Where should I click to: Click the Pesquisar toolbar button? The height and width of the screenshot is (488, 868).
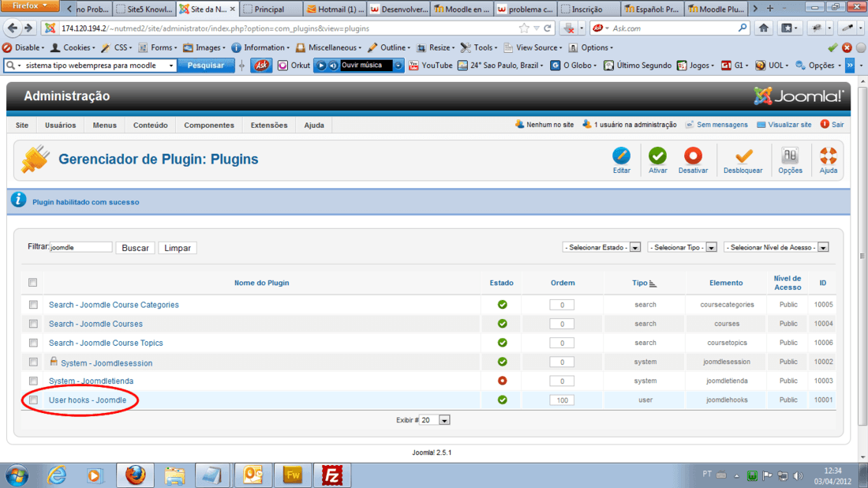coord(205,66)
